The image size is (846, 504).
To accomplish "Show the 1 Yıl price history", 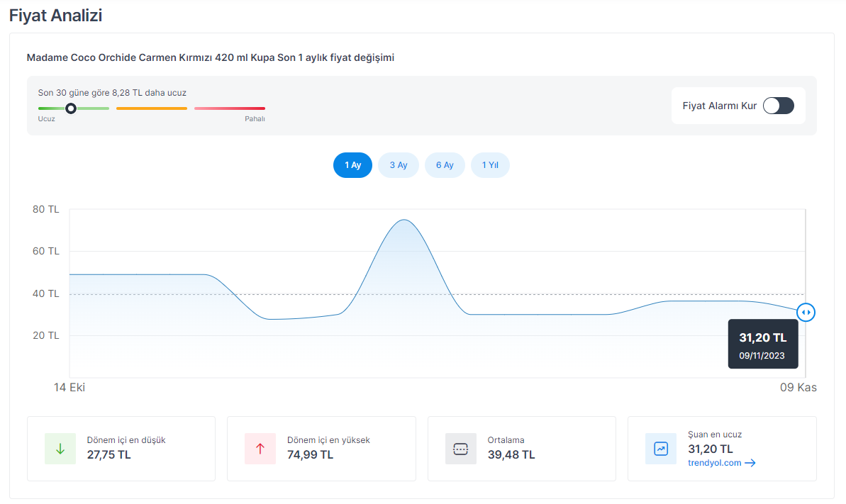I will 490,165.
